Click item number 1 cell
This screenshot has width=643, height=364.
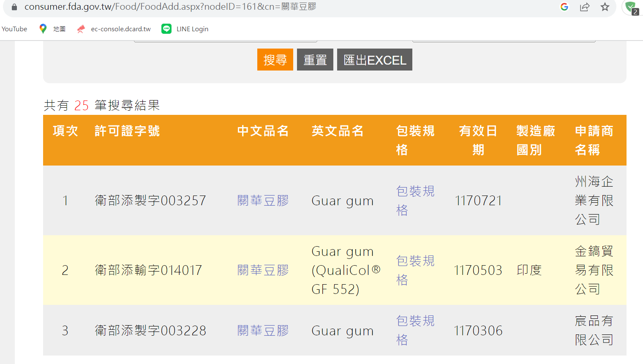click(x=65, y=201)
